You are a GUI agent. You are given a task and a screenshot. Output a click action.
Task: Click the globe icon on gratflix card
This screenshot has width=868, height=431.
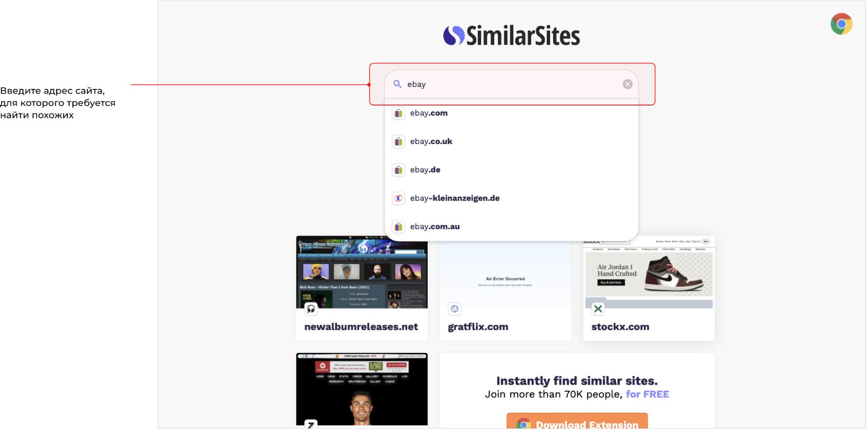454,309
